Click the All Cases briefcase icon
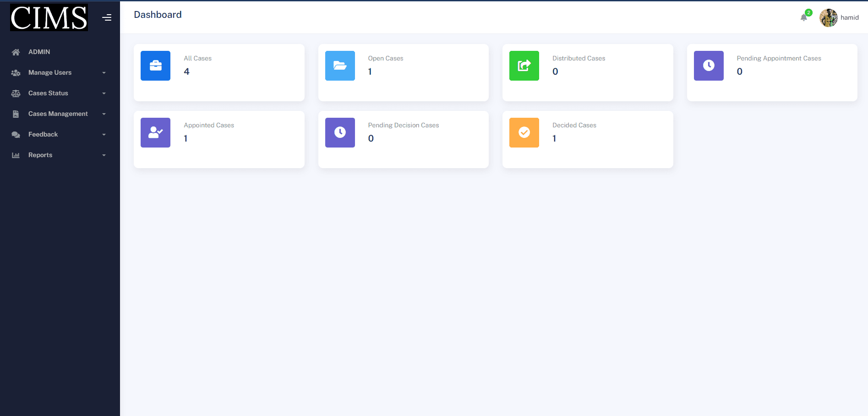The height and width of the screenshot is (416, 868). point(155,66)
